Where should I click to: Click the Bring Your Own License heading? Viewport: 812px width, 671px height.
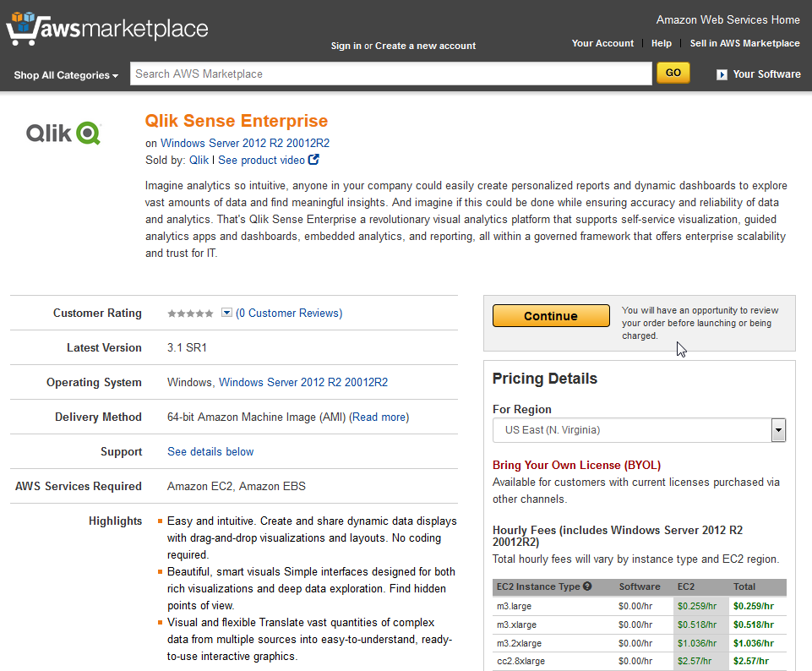[576, 465]
